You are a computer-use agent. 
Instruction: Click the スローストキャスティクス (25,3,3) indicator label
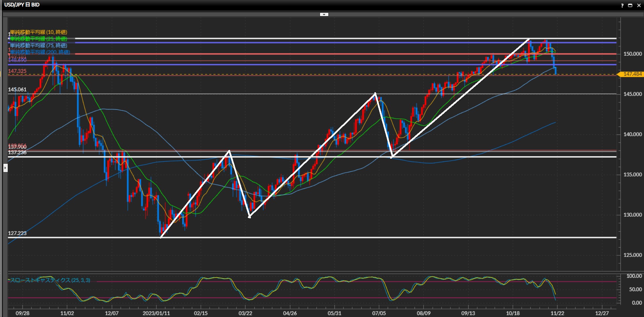click(50, 280)
